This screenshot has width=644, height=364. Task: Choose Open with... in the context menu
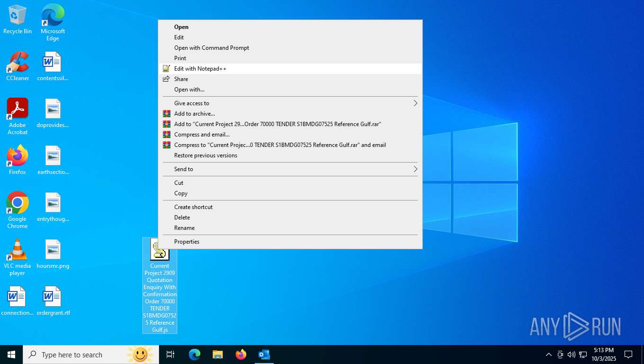(290, 90)
